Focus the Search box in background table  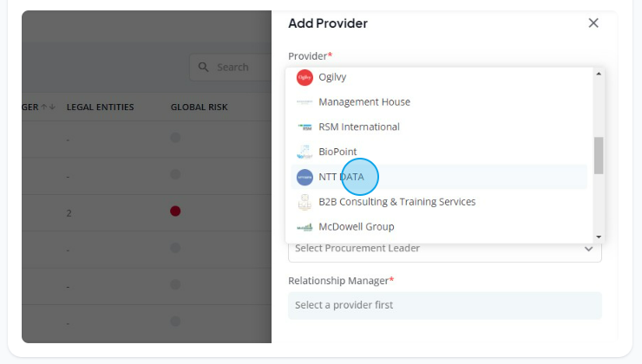(231, 67)
